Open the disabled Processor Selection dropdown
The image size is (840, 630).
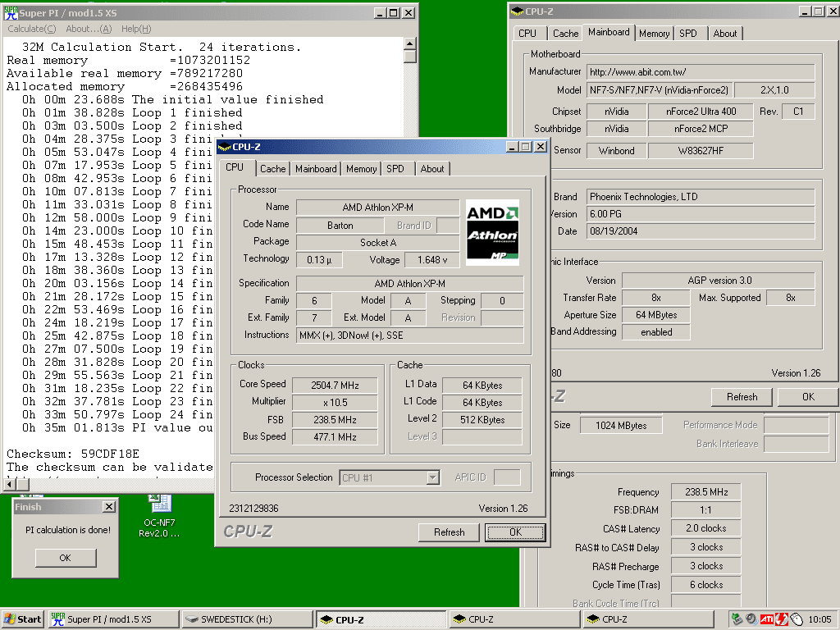click(433, 477)
